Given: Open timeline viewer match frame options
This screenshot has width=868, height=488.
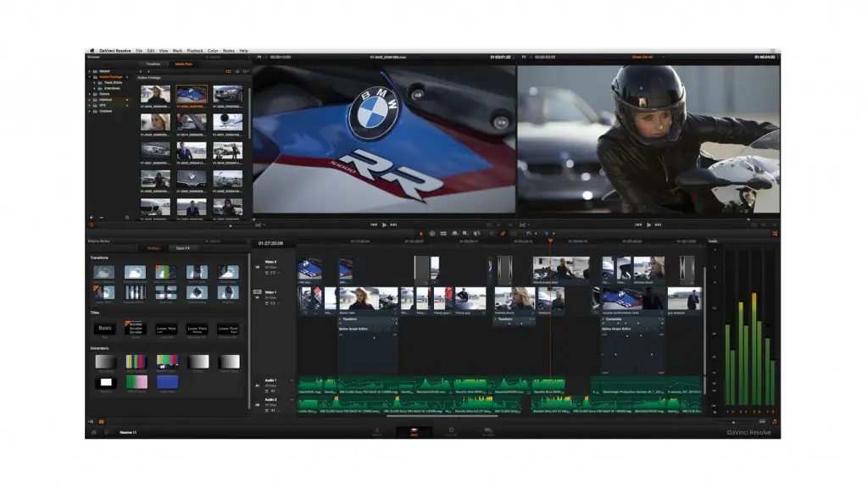Looking at the screenshot, I should pos(524,225).
